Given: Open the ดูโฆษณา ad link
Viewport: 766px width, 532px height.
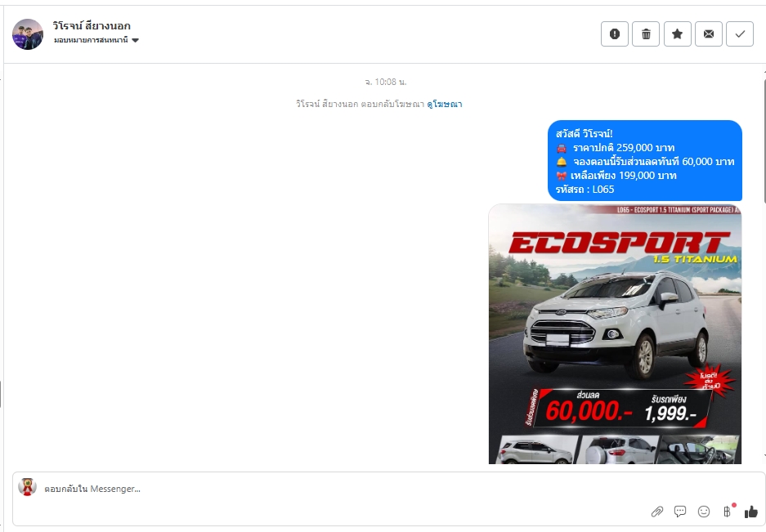Looking at the screenshot, I should point(445,104).
